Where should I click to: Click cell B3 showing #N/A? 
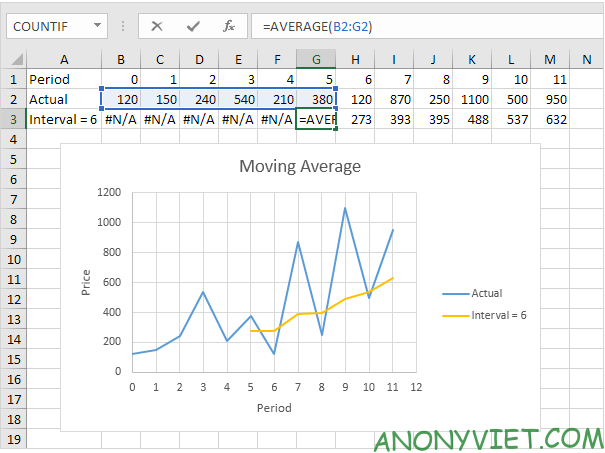point(121,119)
